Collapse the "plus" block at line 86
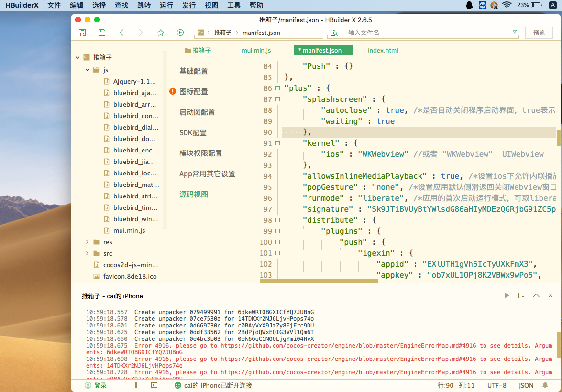This screenshot has height=392, width=562. (x=277, y=88)
